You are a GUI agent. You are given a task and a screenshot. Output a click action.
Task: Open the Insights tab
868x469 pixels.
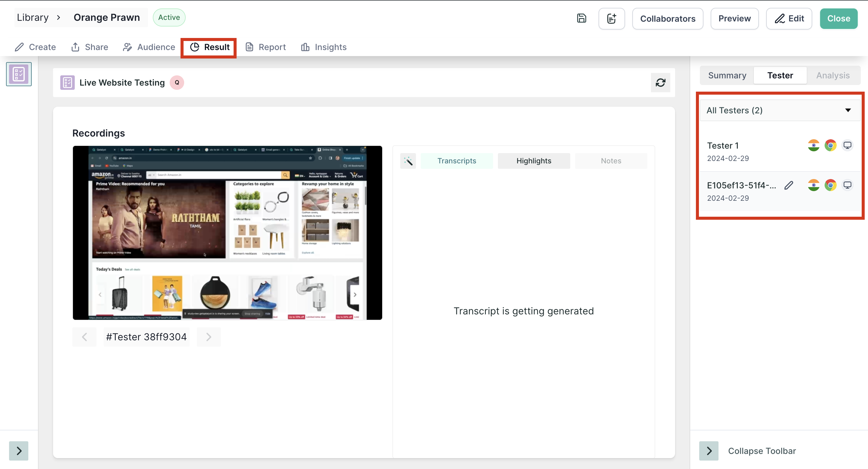(x=323, y=47)
